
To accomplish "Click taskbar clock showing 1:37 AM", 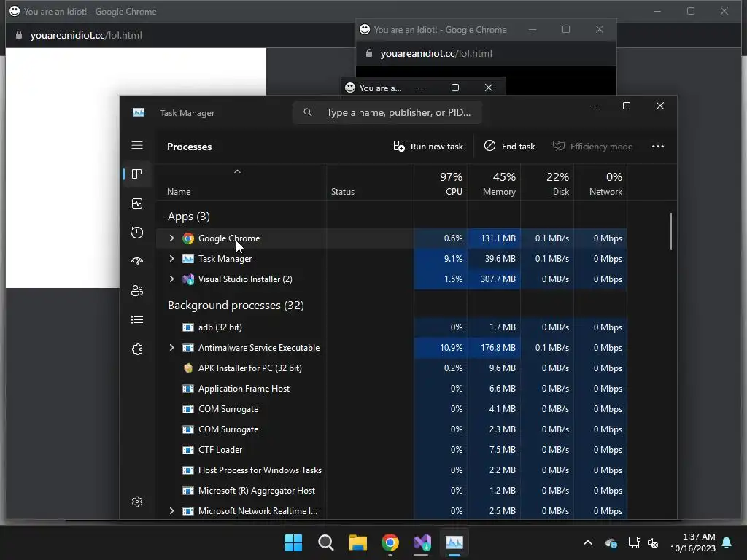I will pos(693,542).
